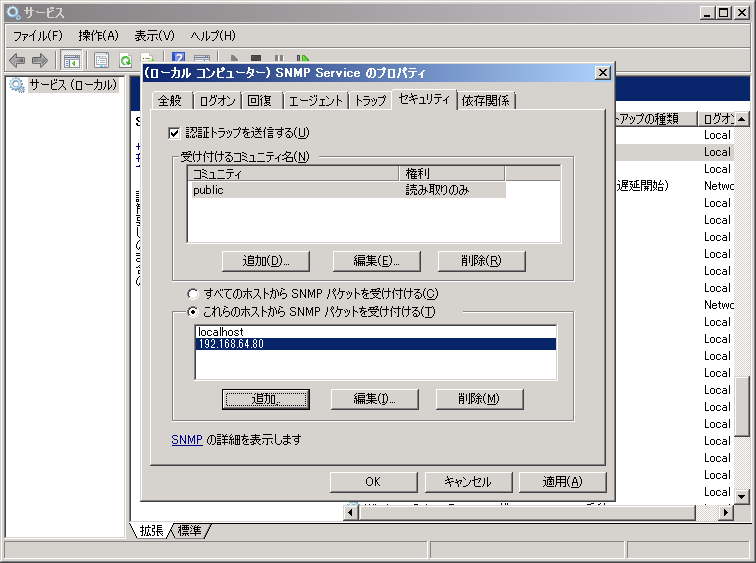Open the 回復 tab

coord(260,101)
